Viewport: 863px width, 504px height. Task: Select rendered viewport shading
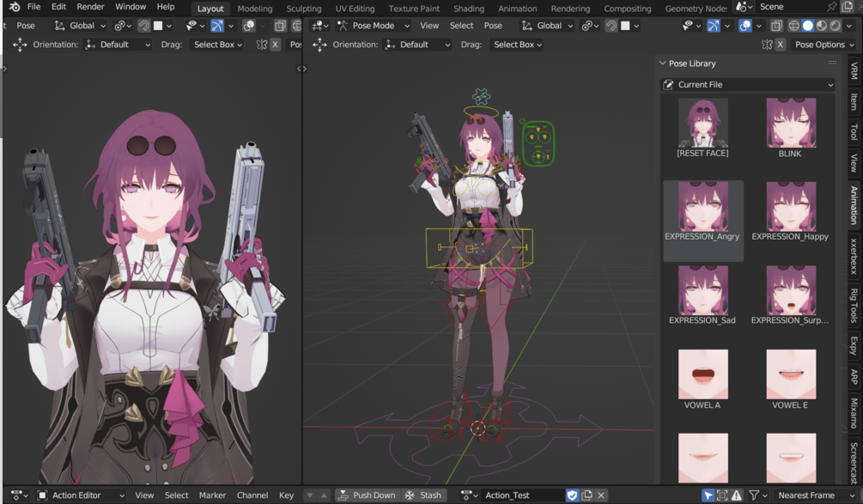pyautogui.click(x=835, y=25)
